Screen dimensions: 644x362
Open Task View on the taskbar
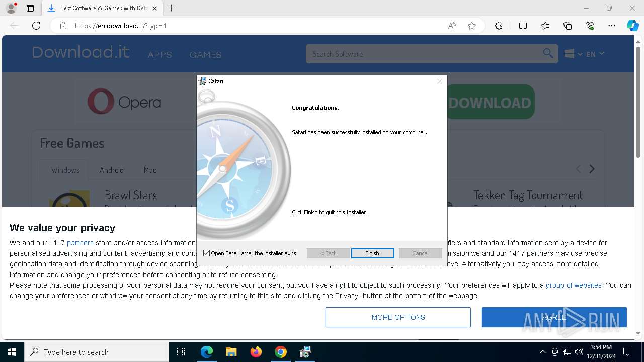coord(181,352)
